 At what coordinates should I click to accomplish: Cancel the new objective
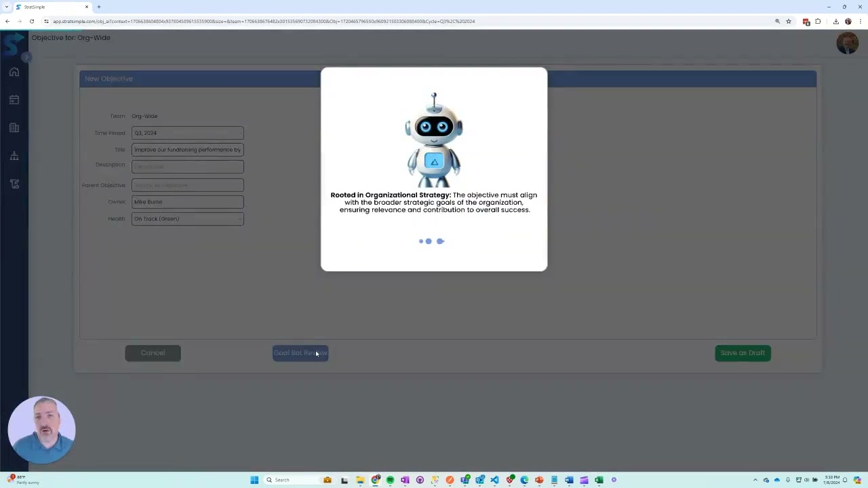coord(153,352)
